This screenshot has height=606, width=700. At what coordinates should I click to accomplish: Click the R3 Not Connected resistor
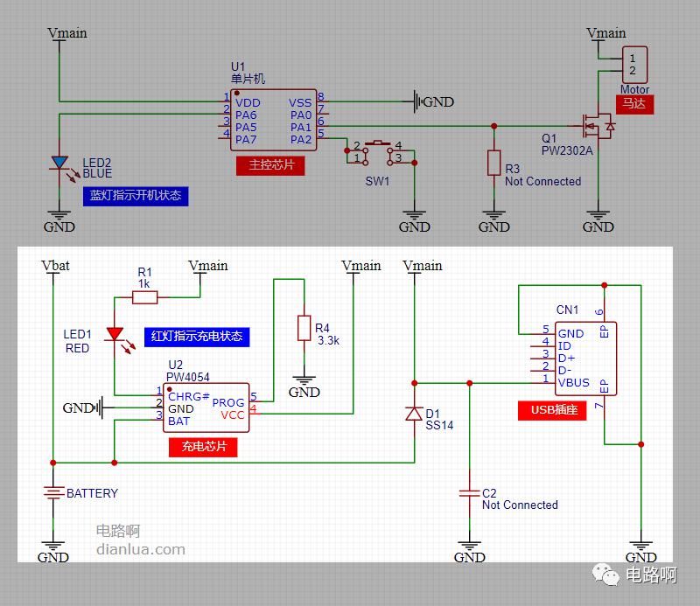[x=493, y=163]
